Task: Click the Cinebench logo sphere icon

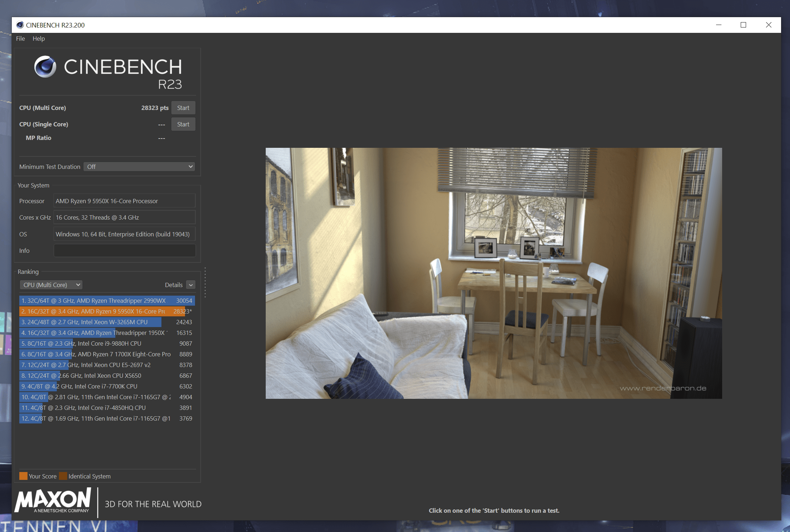Action: [x=45, y=67]
